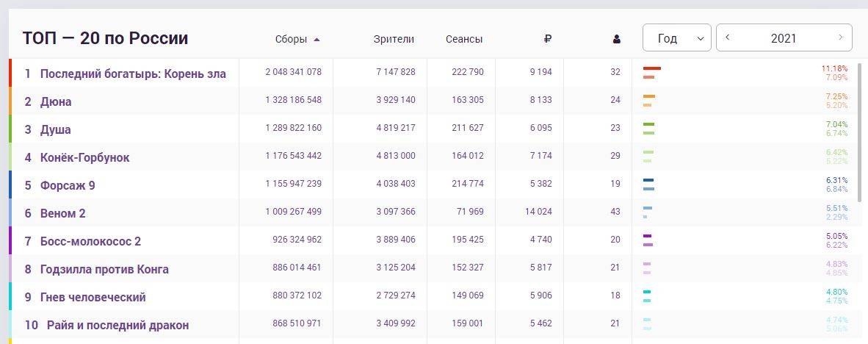Click the red color marker of row 1

[x=10, y=73]
